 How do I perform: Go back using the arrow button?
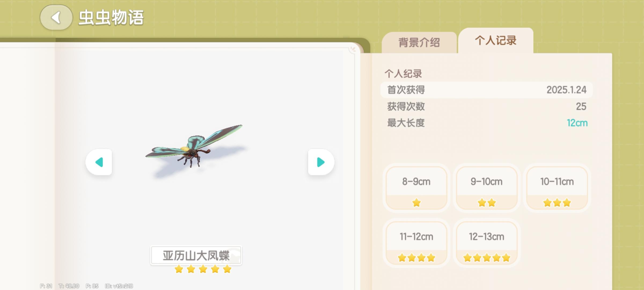56,18
